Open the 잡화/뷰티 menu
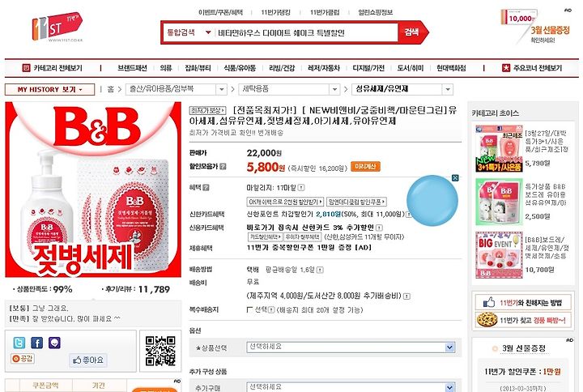This screenshot has width=583, height=392. pyautogui.click(x=198, y=68)
